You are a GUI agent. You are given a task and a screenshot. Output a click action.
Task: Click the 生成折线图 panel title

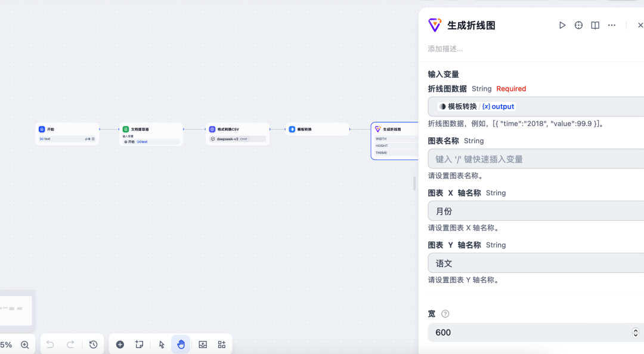click(x=471, y=26)
